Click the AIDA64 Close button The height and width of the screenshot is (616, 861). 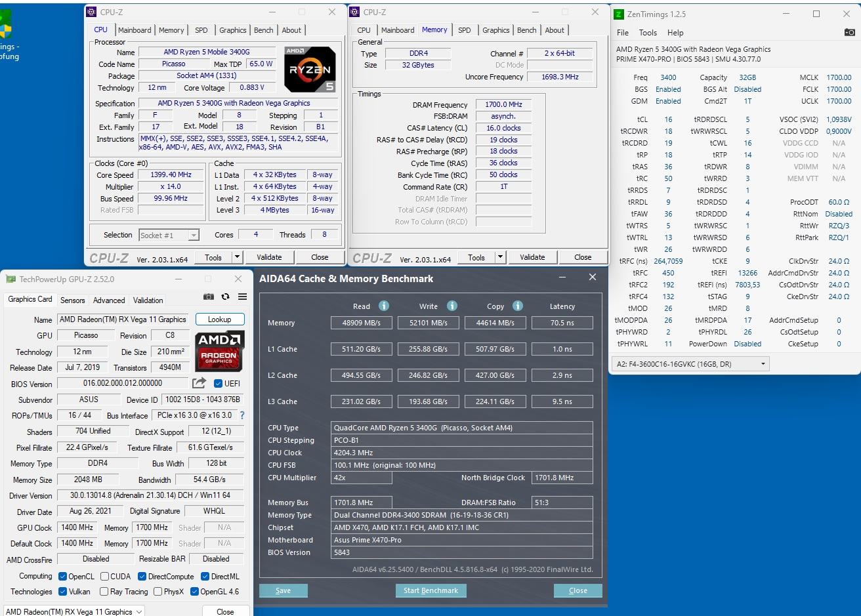tap(577, 590)
